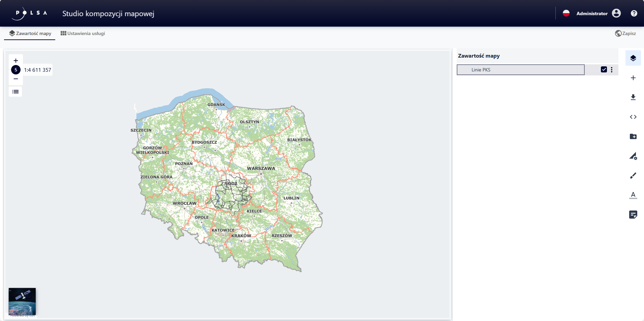644x321 pixels.
Task: Open three-dot menu for Linie PKS layer
Action: tap(612, 70)
